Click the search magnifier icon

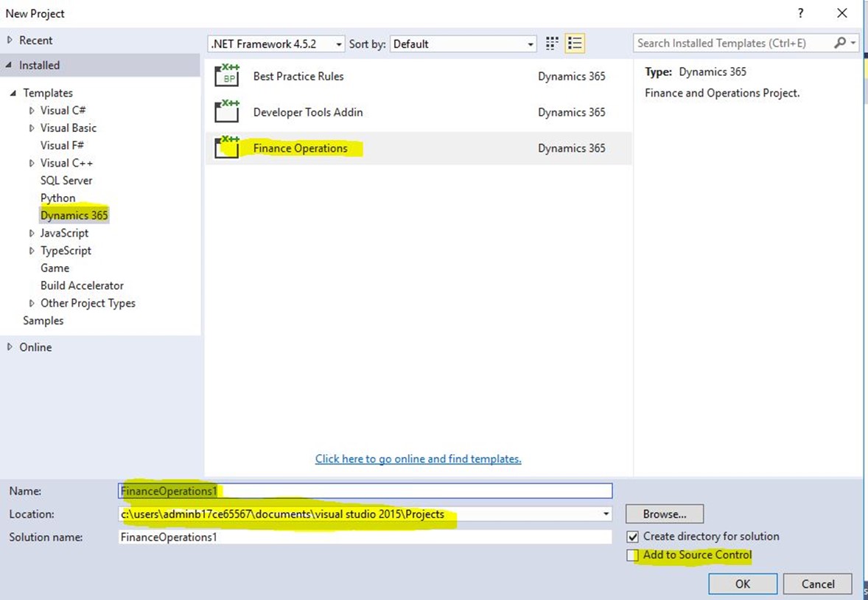click(840, 43)
